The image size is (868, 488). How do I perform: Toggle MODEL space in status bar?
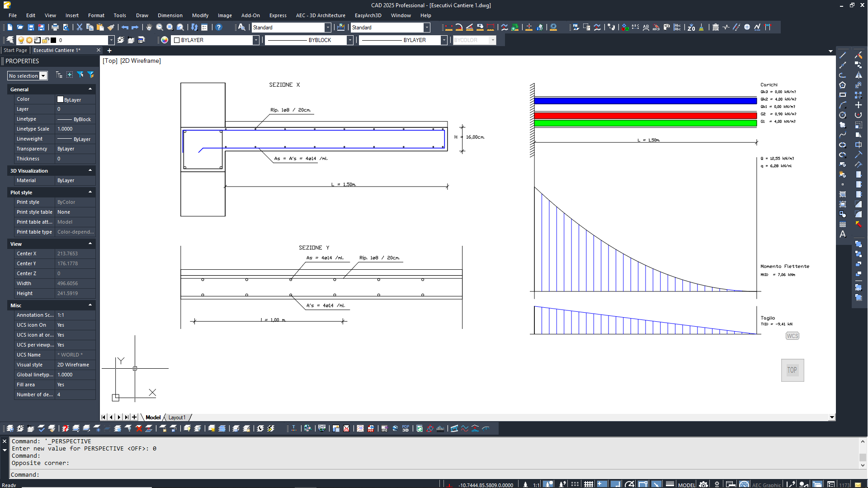687,485
